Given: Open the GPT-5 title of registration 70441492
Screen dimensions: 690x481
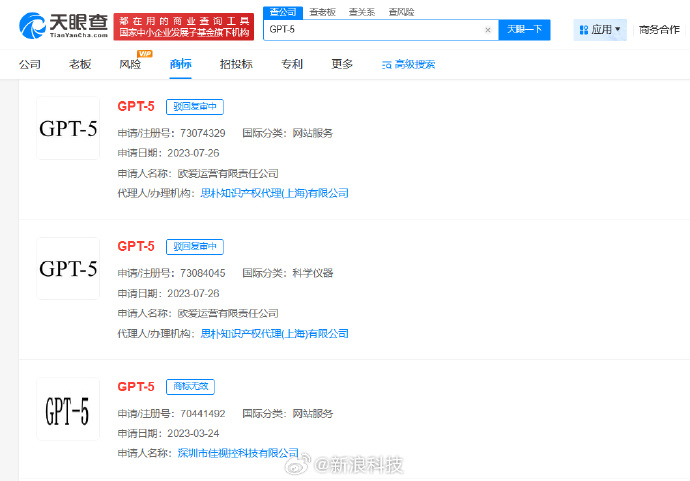Looking at the screenshot, I should [136, 387].
